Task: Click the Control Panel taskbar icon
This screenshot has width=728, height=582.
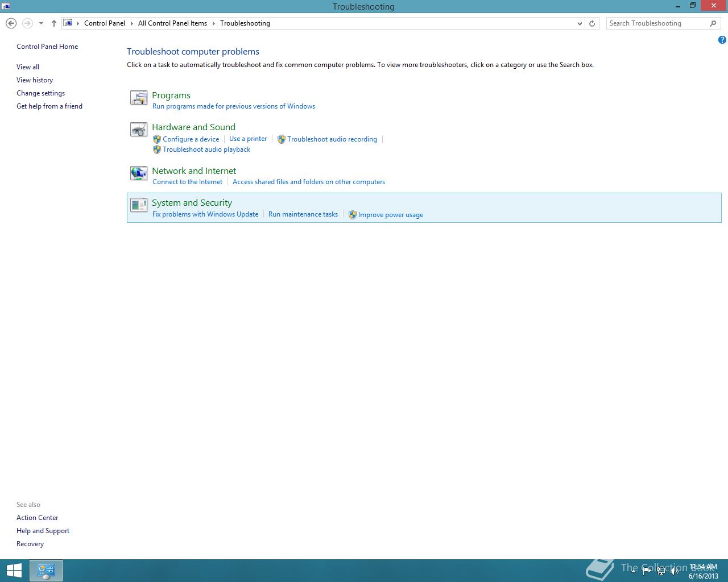Action: [x=46, y=571]
